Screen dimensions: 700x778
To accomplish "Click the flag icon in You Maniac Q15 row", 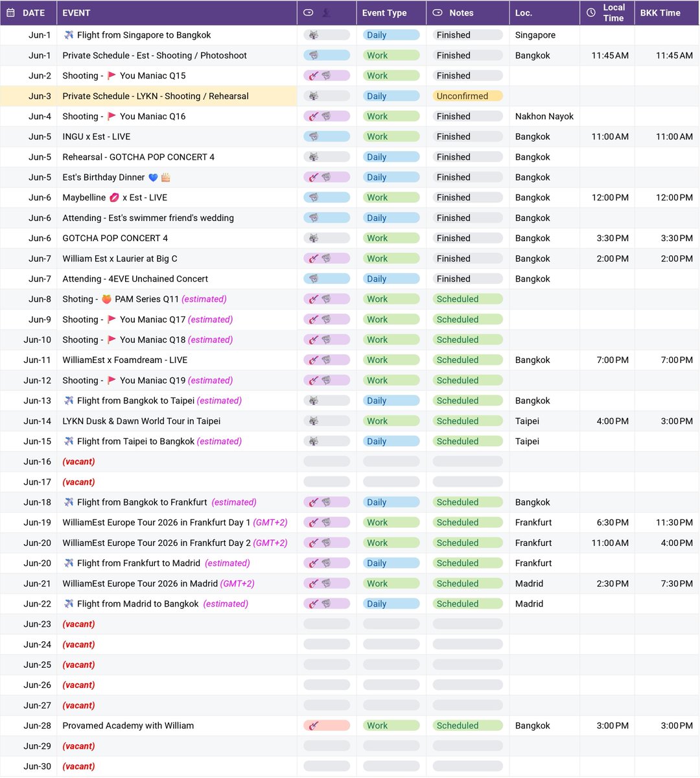I will (x=111, y=76).
